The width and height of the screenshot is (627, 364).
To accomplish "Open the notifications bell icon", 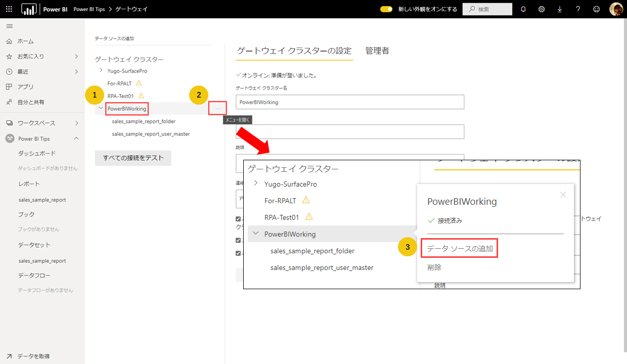I will (x=523, y=9).
